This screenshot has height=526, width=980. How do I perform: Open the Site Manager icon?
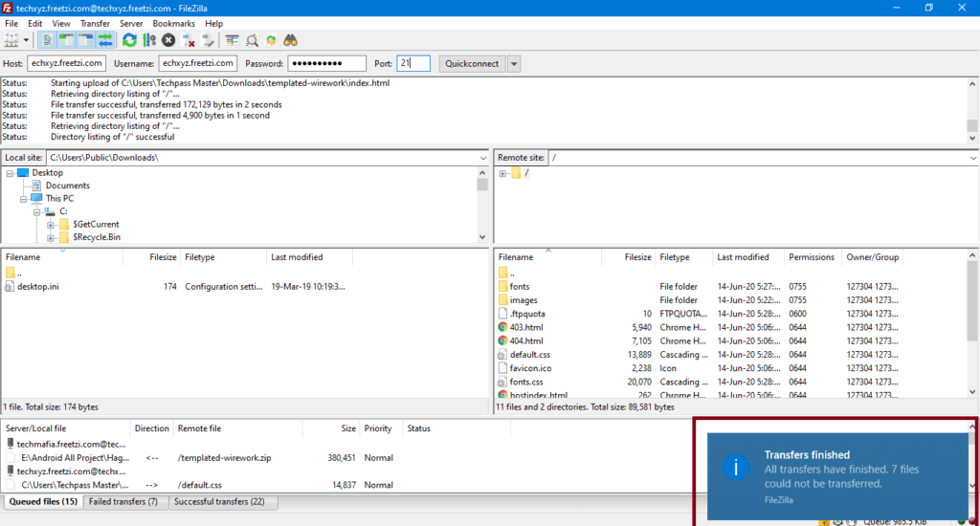click(x=11, y=40)
